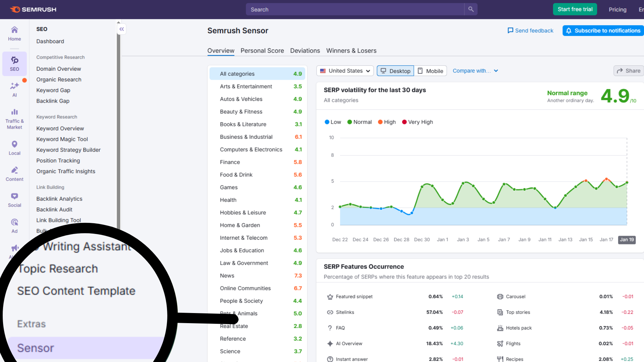Image resolution: width=644 pixels, height=362 pixels.
Task: Select Home & Garden category
Action: [x=257, y=225]
